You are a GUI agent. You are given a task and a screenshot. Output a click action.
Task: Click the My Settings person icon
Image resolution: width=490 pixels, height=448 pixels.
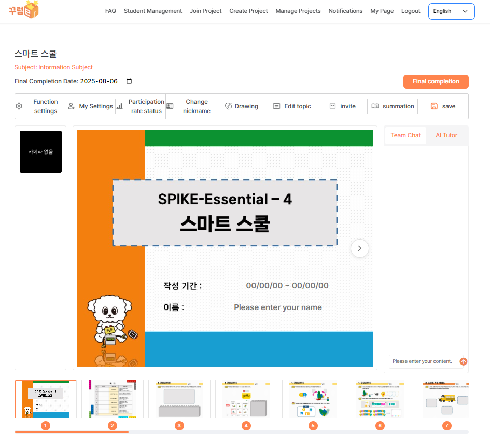pyautogui.click(x=71, y=106)
